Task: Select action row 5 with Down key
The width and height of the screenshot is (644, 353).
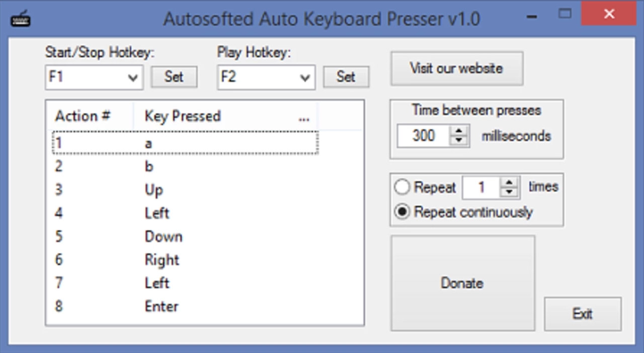Action: pos(185,236)
